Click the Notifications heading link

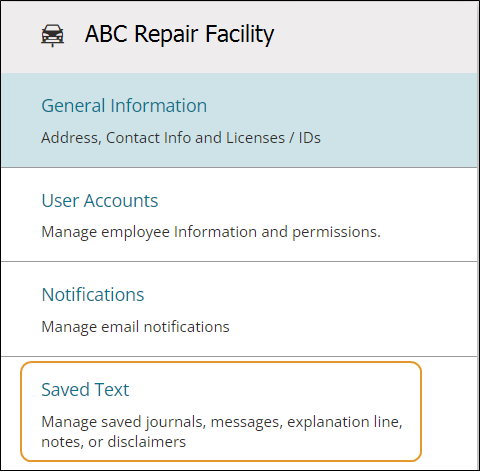pyautogui.click(x=93, y=295)
